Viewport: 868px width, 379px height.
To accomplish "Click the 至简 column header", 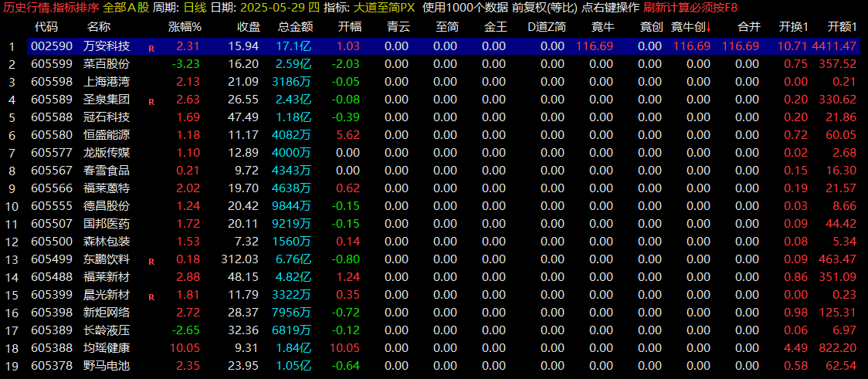I will pos(446,26).
